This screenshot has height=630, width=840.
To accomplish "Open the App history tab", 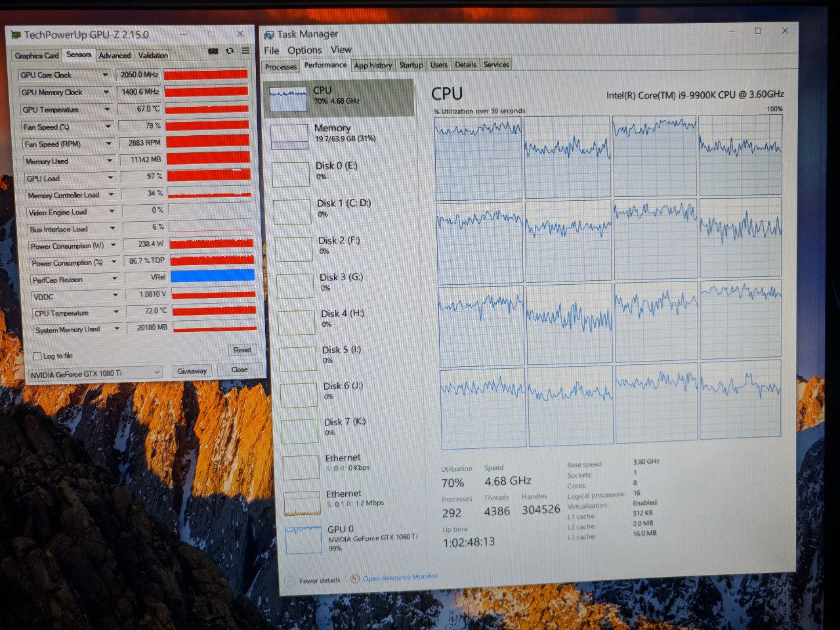I will click(x=373, y=66).
